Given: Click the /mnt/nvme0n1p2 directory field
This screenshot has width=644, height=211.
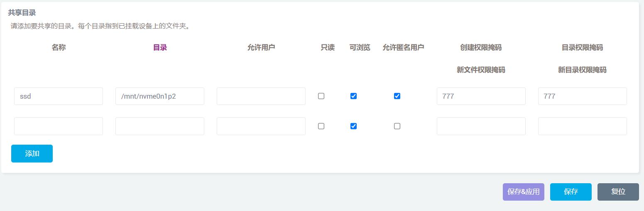Looking at the screenshot, I should click(160, 96).
